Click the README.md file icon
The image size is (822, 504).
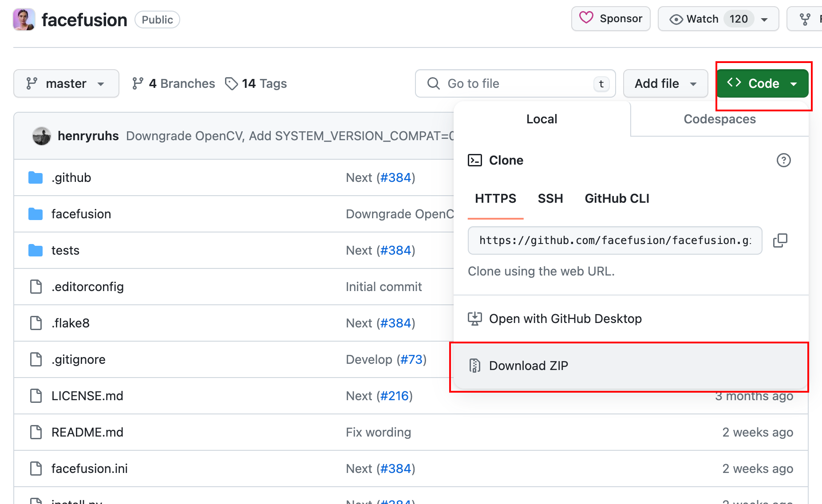(x=36, y=432)
